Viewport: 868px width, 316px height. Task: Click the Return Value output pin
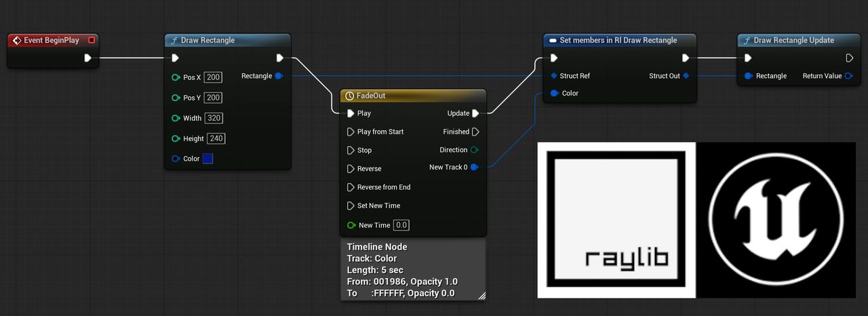click(x=848, y=76)
